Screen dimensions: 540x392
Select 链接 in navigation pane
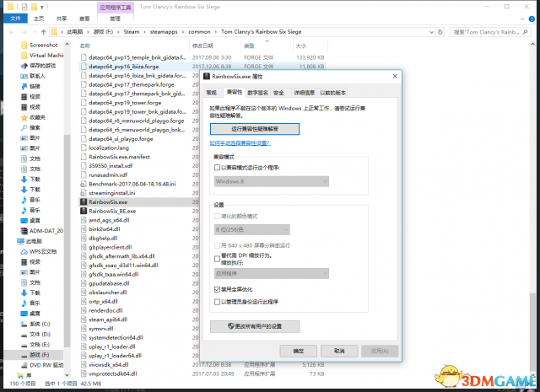pyautogui.click(x=30, y=86)
